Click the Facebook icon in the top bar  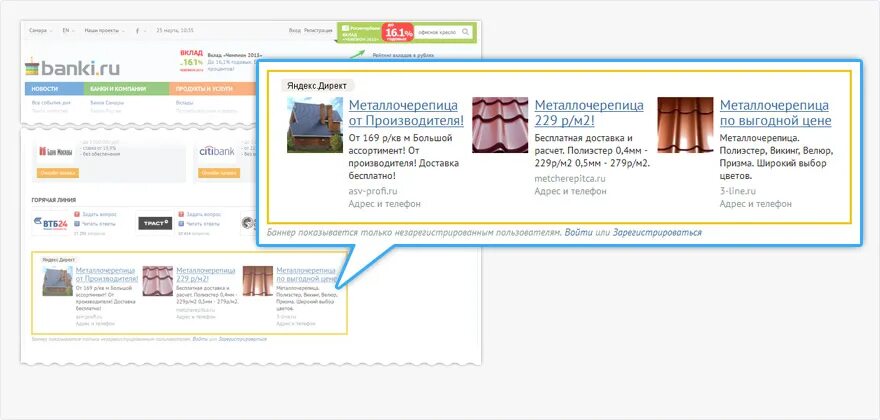click(138, 31)
